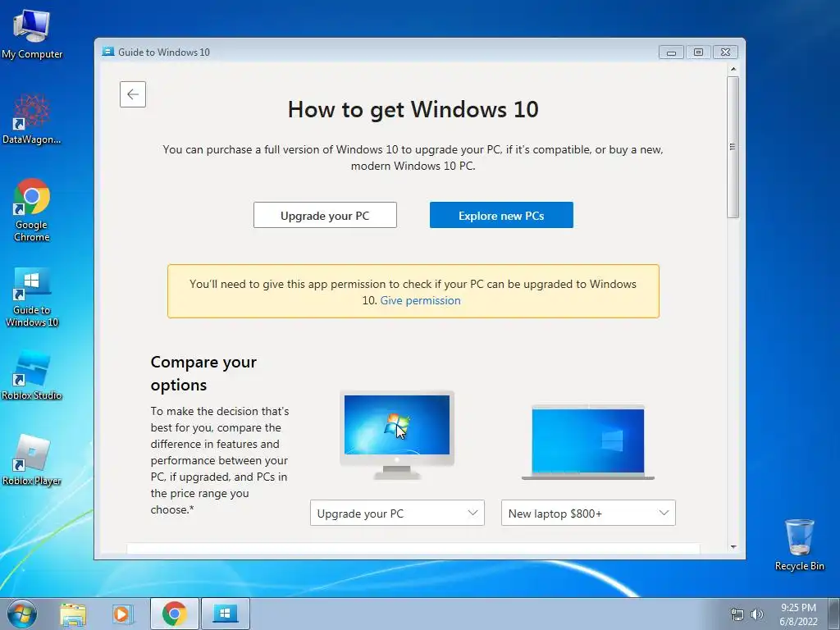This screenshot has width=840, height=630.
Task: Click the vertical scrollbar thumb
Action: tap(733, 147)
